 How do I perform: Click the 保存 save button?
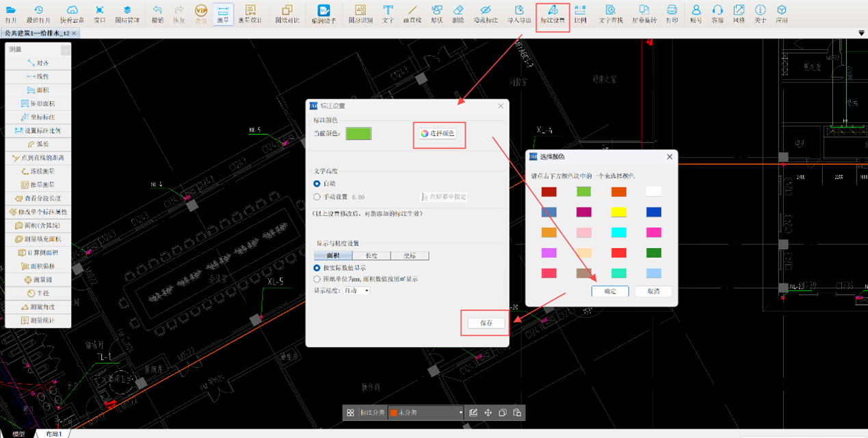[x=486, y=323]
